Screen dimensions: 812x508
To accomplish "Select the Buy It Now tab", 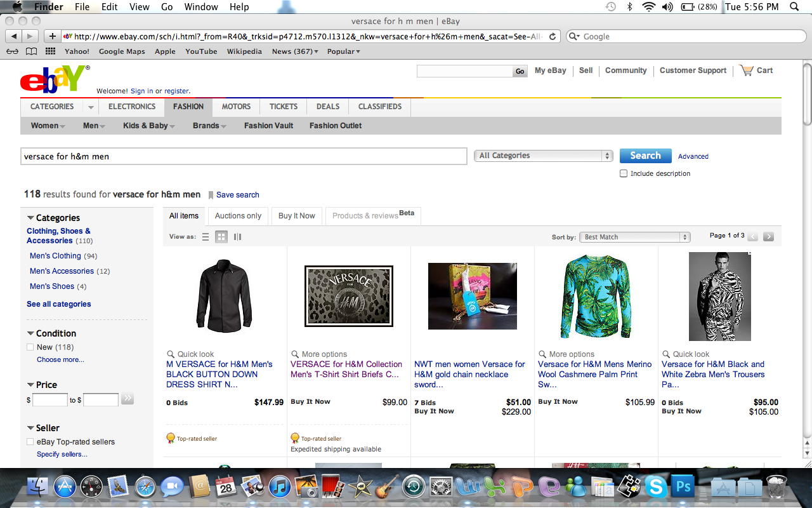I will (297, 216).
